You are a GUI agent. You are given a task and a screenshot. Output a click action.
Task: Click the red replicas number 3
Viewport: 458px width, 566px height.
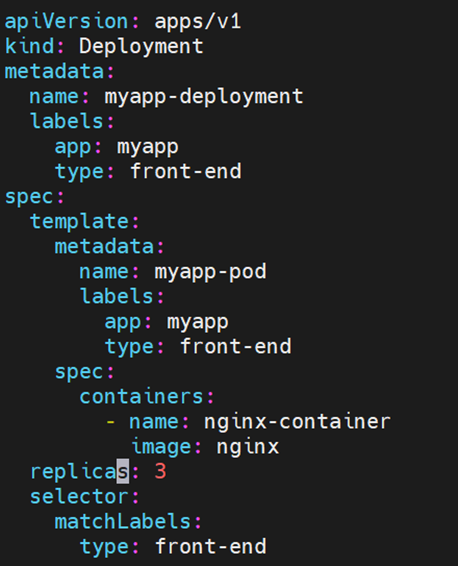[x=161, y=471]
